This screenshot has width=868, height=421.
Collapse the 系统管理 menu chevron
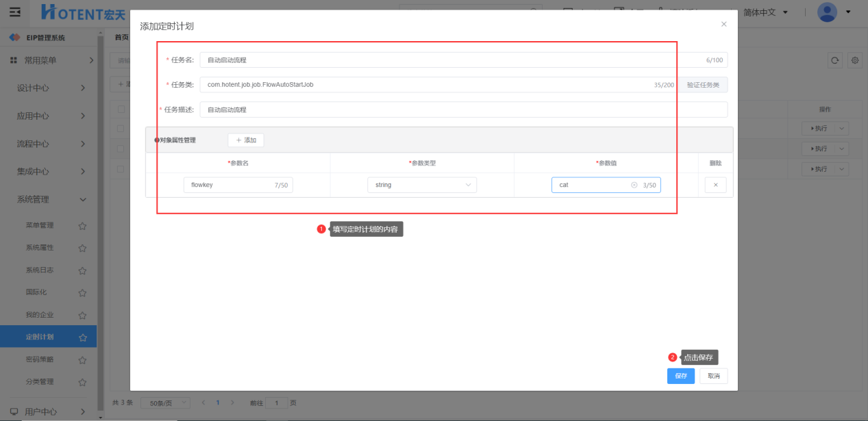(x=83, y=199)
